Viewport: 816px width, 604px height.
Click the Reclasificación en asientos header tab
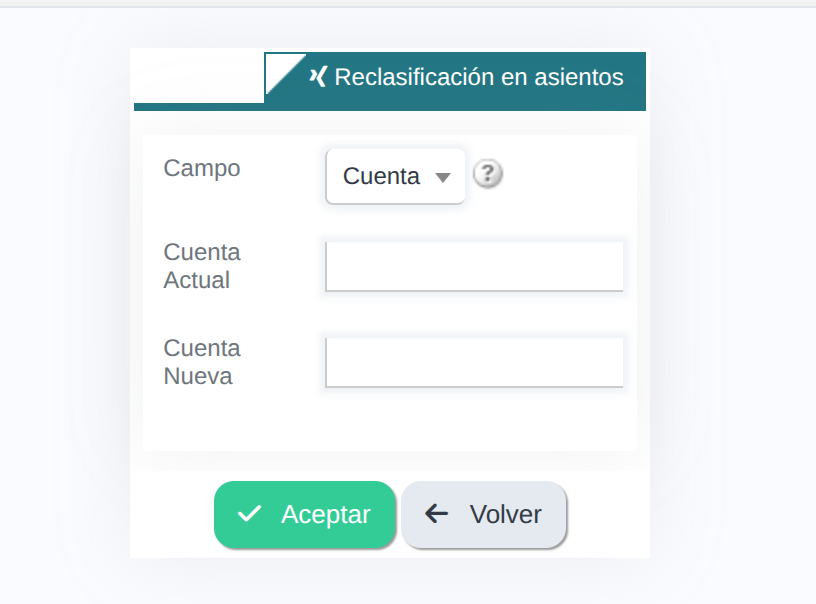point(455,77)
